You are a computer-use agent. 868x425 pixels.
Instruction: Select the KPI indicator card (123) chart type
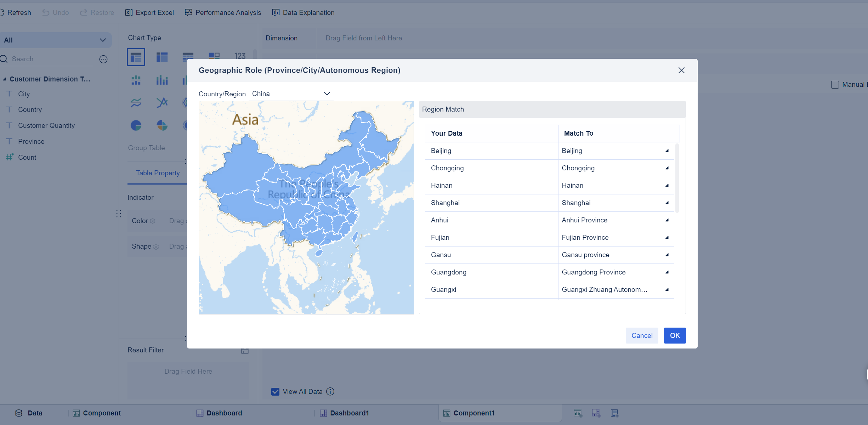tap(240, 56)
